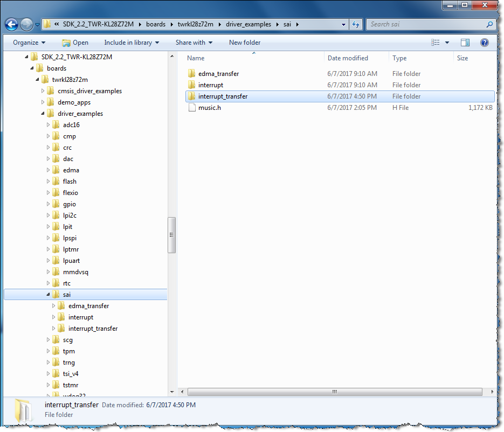Select lpuart folder in tree
Screen dimensions: 504x432
click(71, 261)
